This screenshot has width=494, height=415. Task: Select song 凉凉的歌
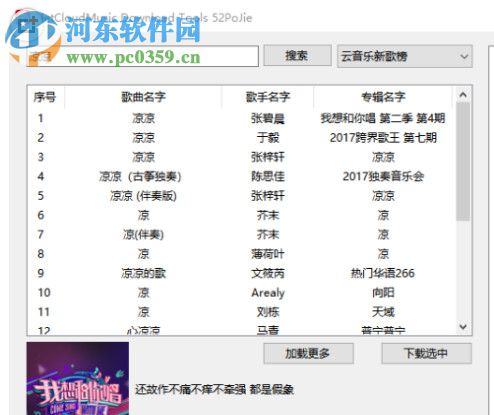143,273
